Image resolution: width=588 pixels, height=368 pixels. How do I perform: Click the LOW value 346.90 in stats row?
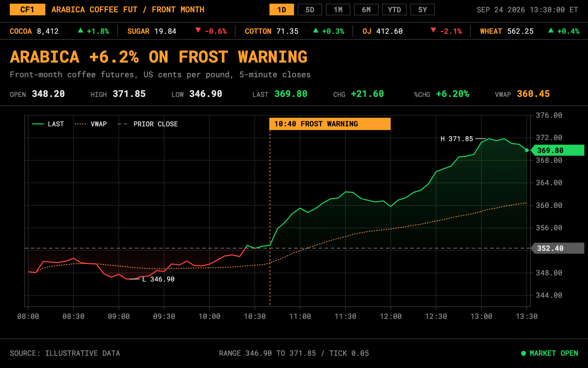[x=206, y=94]
